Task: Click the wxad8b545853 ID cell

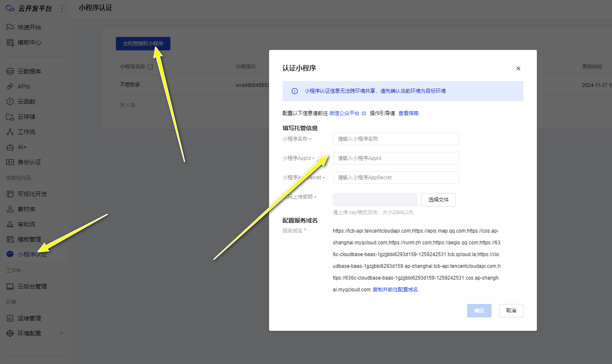Action: 252,85
